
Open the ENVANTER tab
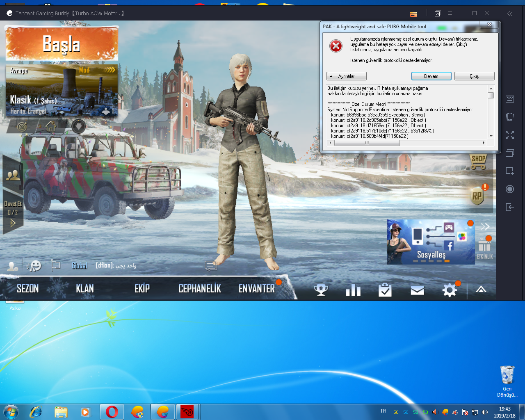click(257, 289)
